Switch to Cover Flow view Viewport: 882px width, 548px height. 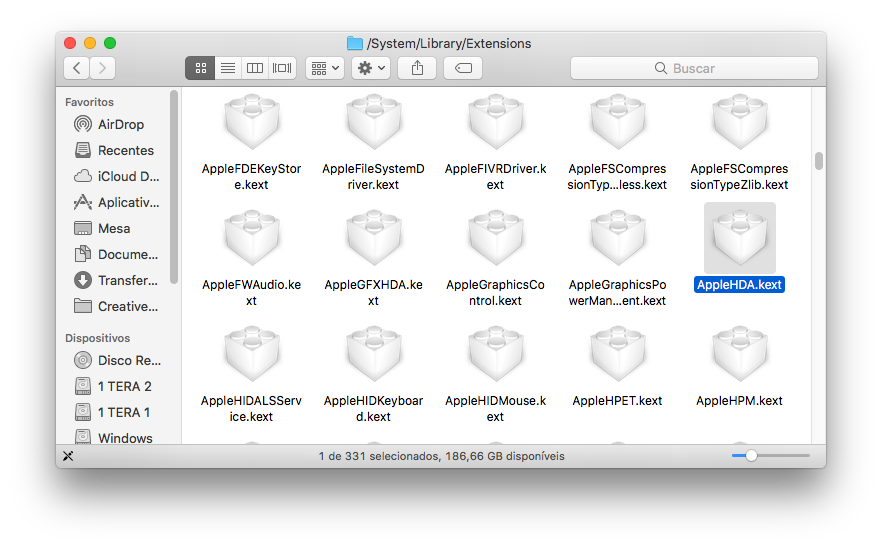(x=282, y=68)
